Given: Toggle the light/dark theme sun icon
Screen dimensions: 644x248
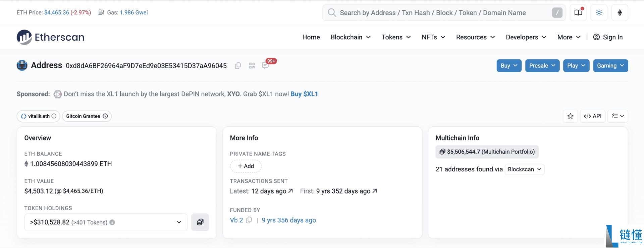Looking at the screenshot, I should tap(599, 13).
